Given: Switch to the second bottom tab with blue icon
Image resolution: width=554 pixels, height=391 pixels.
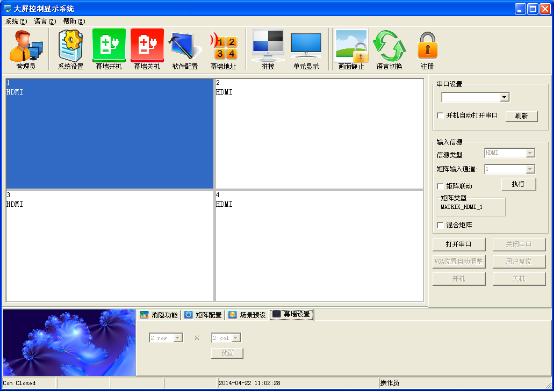Looking at the screenshot, I should (x=203, y=314).
